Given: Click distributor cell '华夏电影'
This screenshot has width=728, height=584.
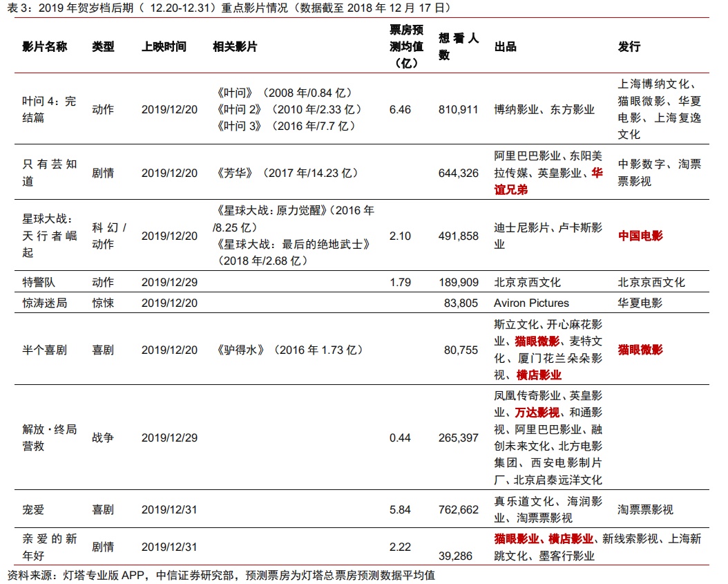Looking at the screenshot, I should [640, 303].
